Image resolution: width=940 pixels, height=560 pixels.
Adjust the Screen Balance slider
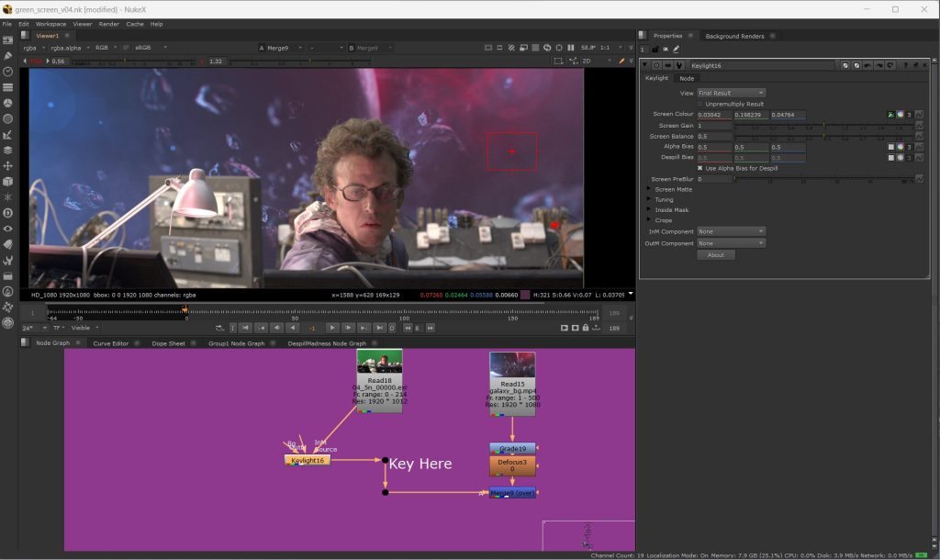click(824, 137)
